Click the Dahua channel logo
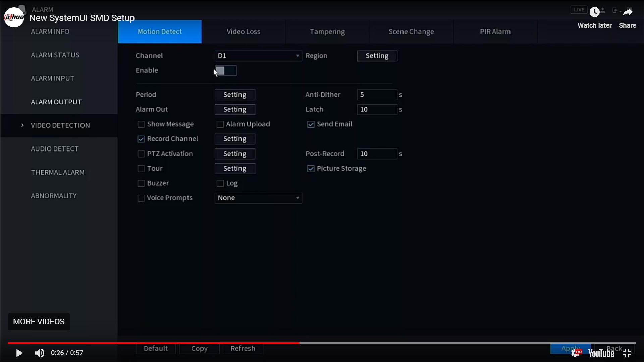The height and width of the screenshot is (362, 644). [x=14, y=17]
